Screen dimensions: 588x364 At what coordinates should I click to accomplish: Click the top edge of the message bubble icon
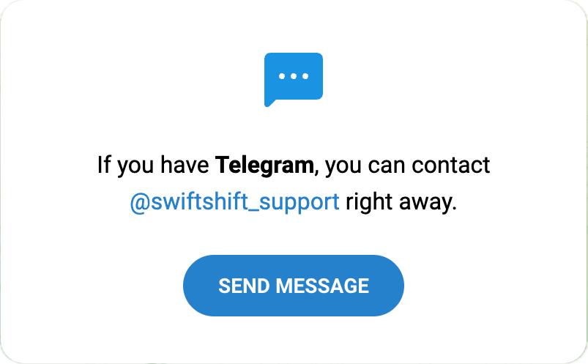tap(294, 54)
